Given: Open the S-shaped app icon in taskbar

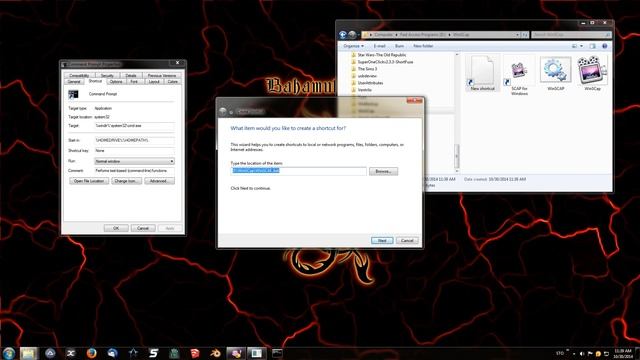Looking at the screenshot, I should tap(153, 353).
